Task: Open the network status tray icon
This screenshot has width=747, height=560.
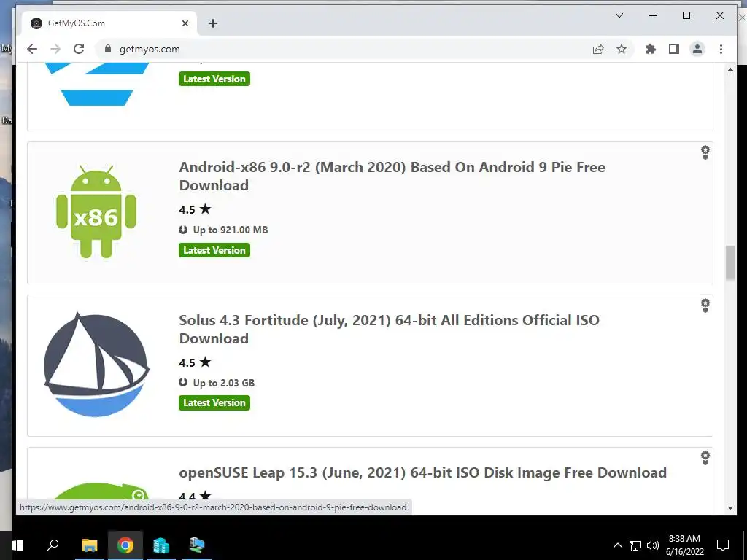Action: coord(635,545)
